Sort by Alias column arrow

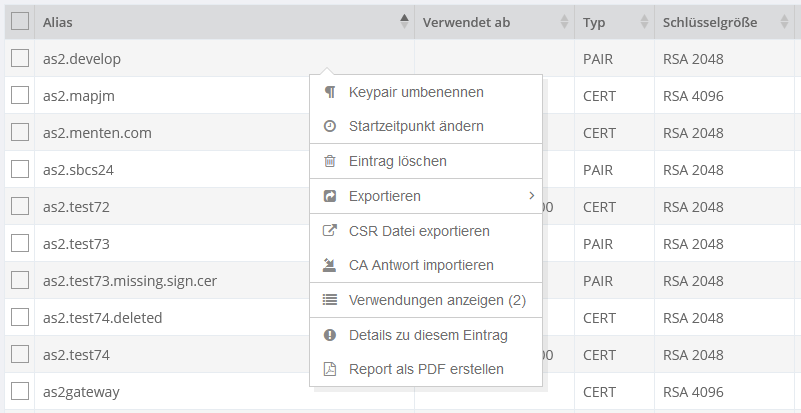pyautogui.click(x=404, y=22)
